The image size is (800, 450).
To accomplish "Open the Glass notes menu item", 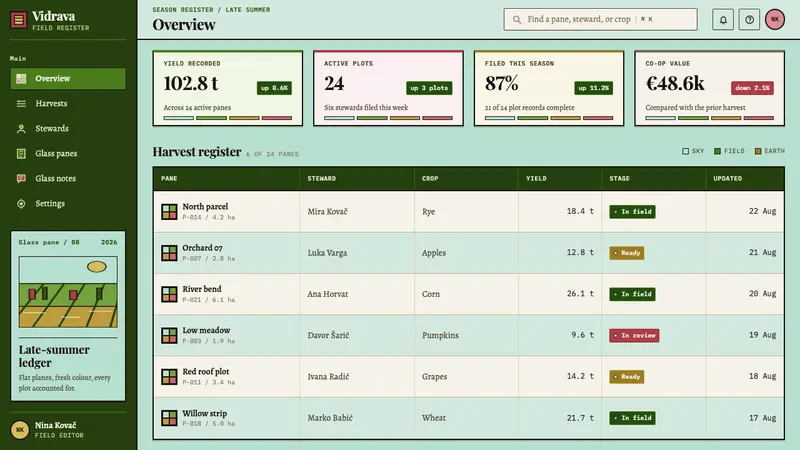I will (x=68, y=179).
